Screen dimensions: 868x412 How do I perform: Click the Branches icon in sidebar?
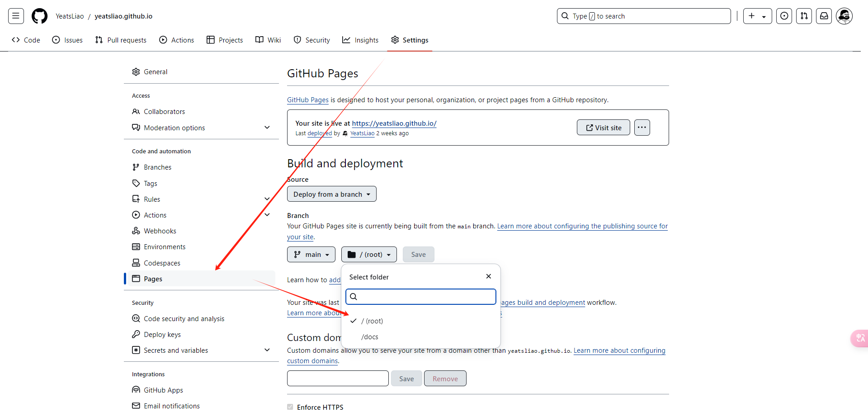click(x=136, y=167)
